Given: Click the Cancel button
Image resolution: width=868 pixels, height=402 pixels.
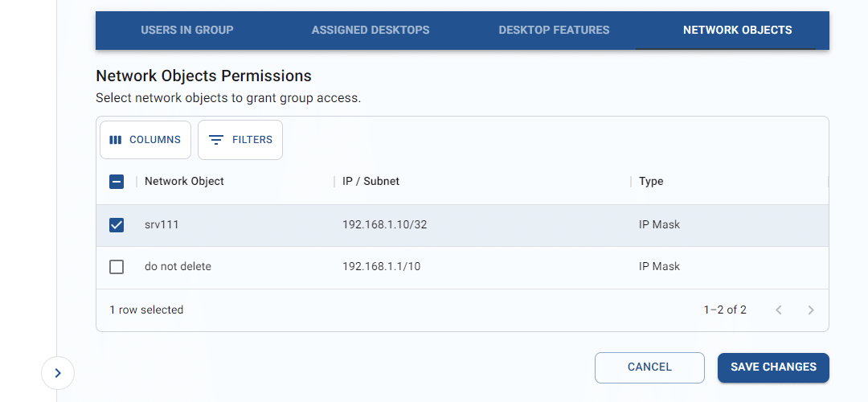Looking at the screenshot, I should tap(650, 367).
